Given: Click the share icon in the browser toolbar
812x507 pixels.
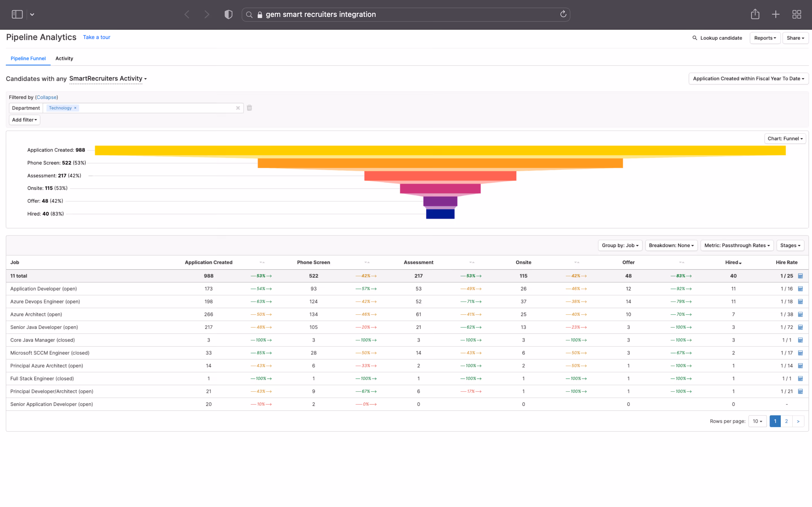Looking at the screenshot, I should [x=755, y=14].
